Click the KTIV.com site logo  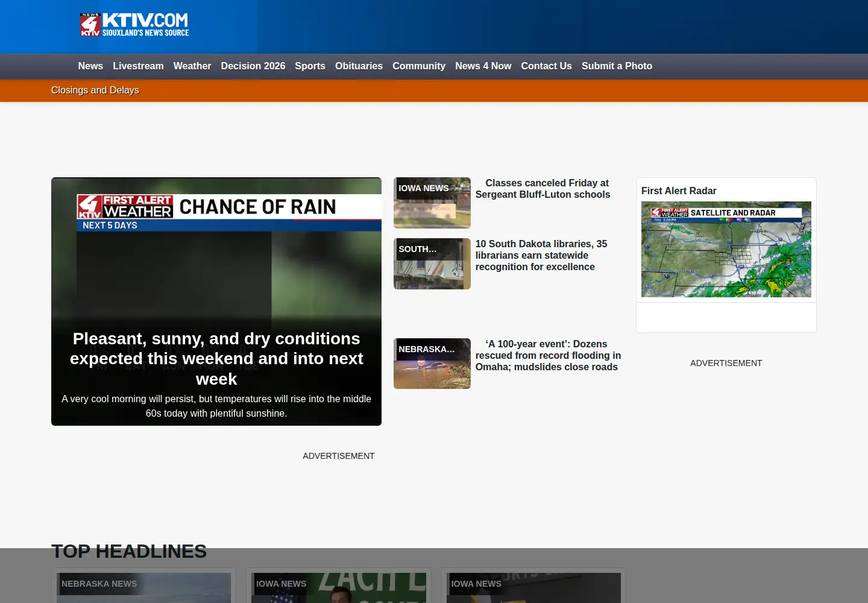134,25
